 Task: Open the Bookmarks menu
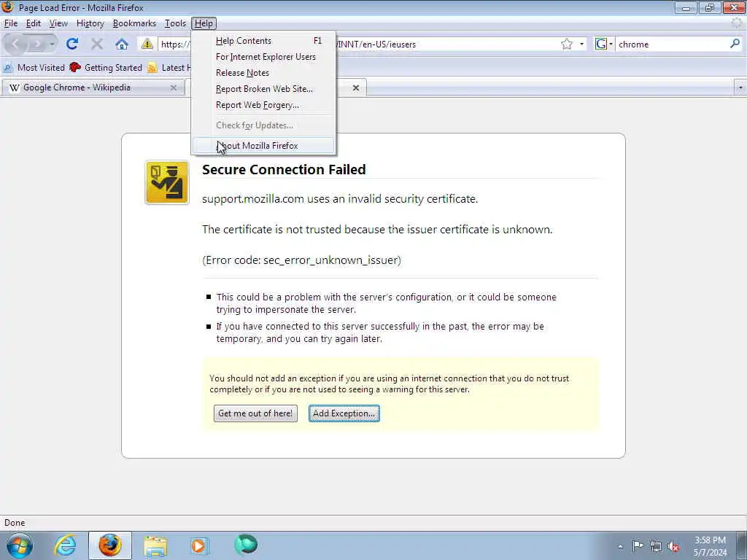[134, 23]
